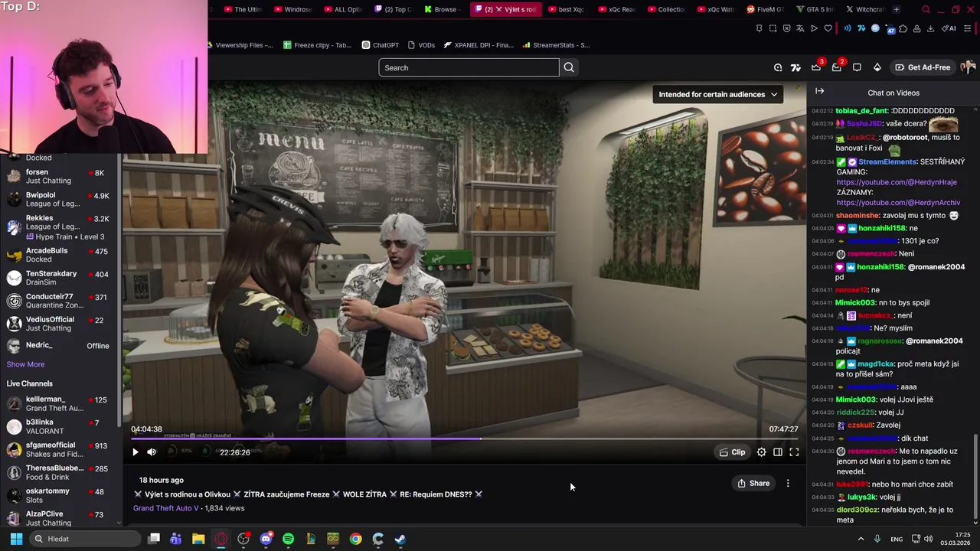Expand followed channels with Show More

25,364
